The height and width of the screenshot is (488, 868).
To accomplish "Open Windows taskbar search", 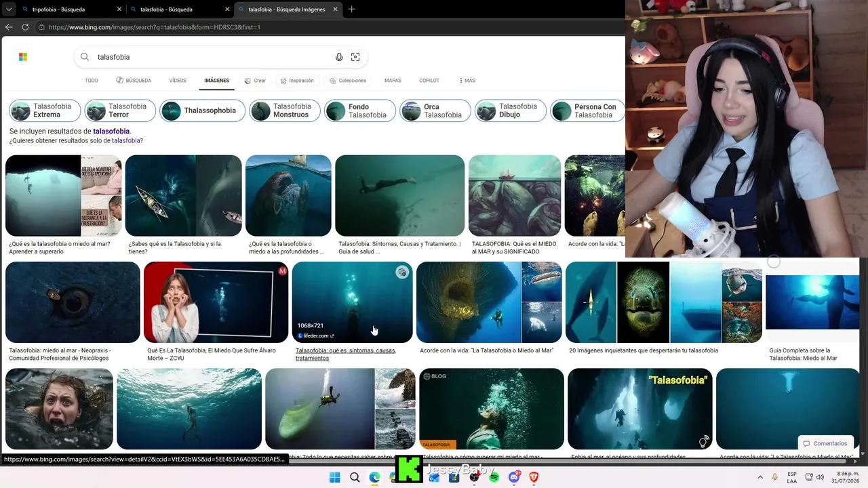I will point(355,477).
